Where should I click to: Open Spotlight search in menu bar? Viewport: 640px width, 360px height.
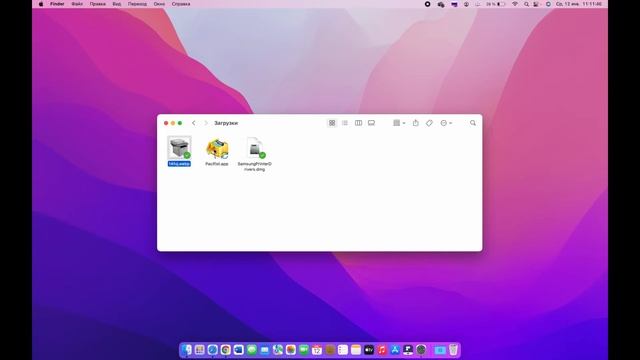click(526, 4)
